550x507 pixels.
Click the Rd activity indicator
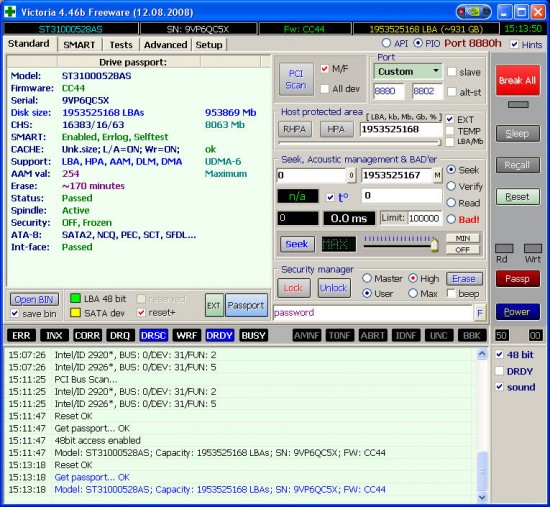504,249
